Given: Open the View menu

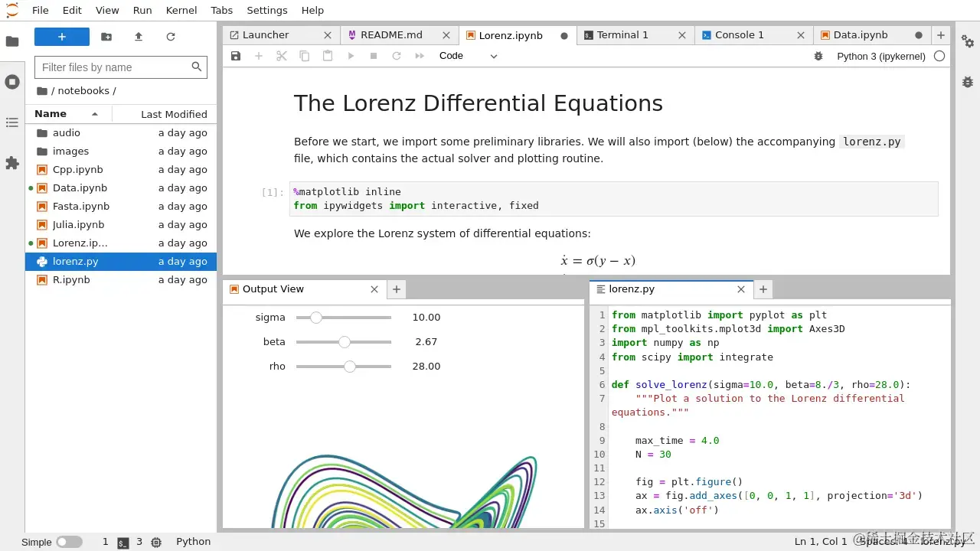Looking at the screenshot, I should (x=107, y=10).
